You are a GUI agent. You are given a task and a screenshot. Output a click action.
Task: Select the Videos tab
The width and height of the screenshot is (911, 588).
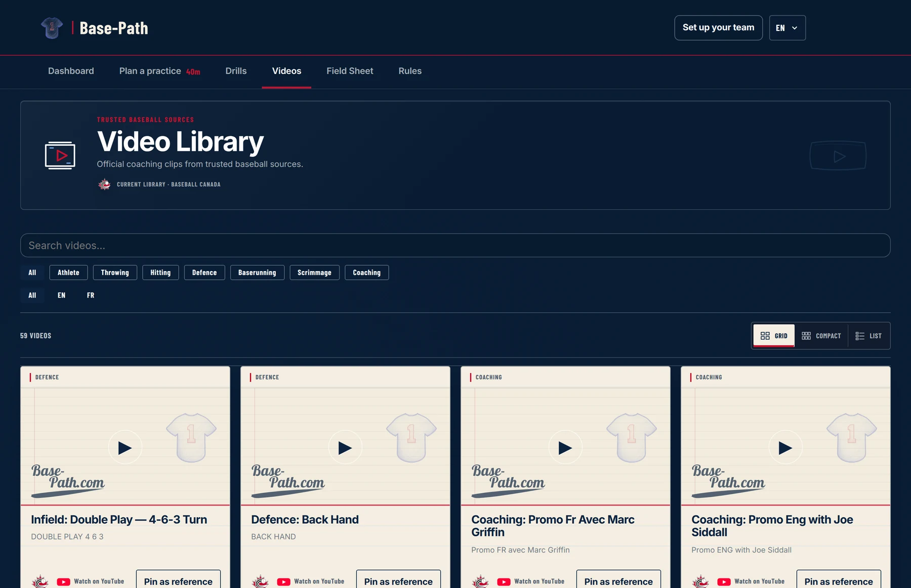click(286, 71)
